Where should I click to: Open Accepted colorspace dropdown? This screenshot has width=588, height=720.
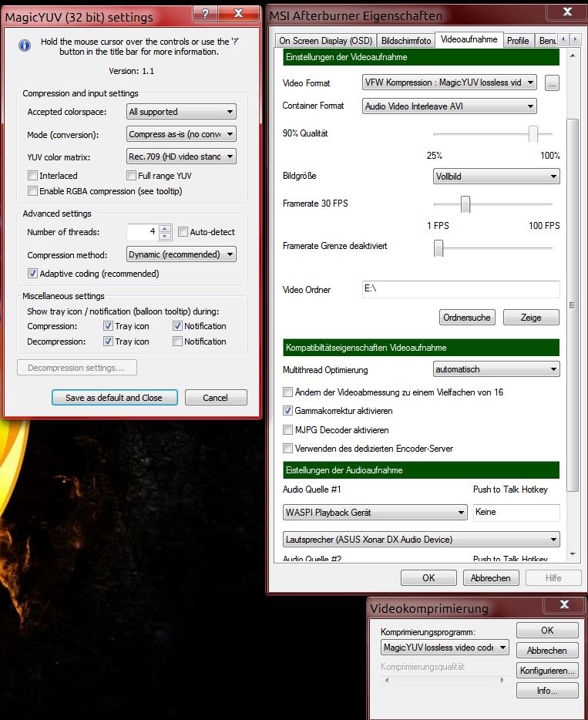coord(181,112)
